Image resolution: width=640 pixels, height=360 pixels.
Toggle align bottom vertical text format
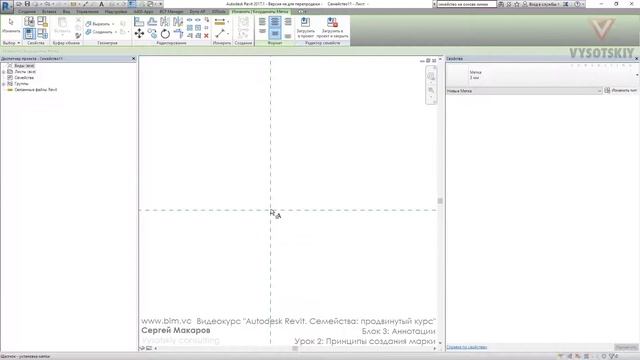pyautogui.click(x=288, y=36)
